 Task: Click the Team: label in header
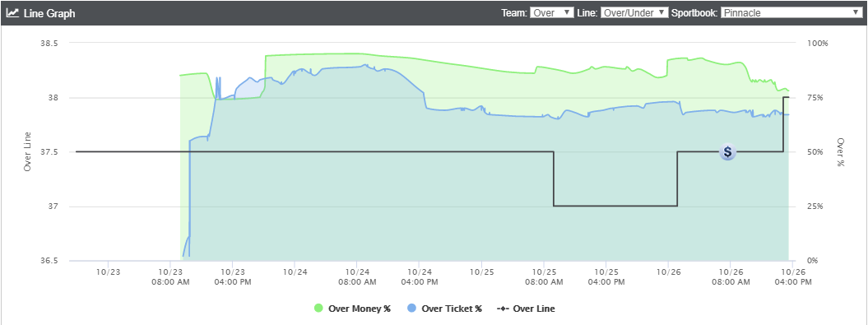514,12
